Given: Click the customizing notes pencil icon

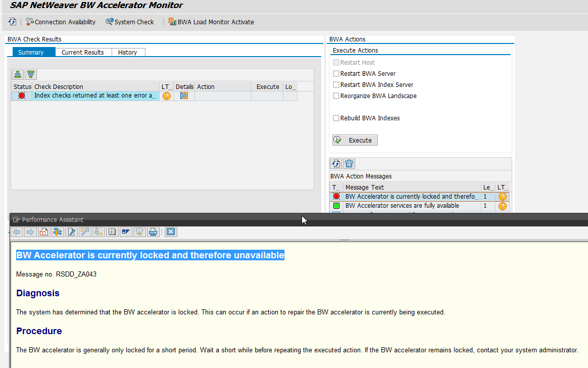Looking at the screenshot, I should click(x=85, y=232).
